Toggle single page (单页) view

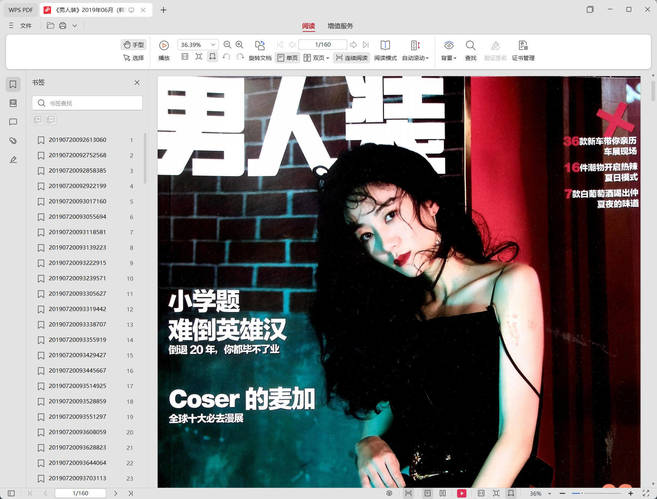point(288,58)
